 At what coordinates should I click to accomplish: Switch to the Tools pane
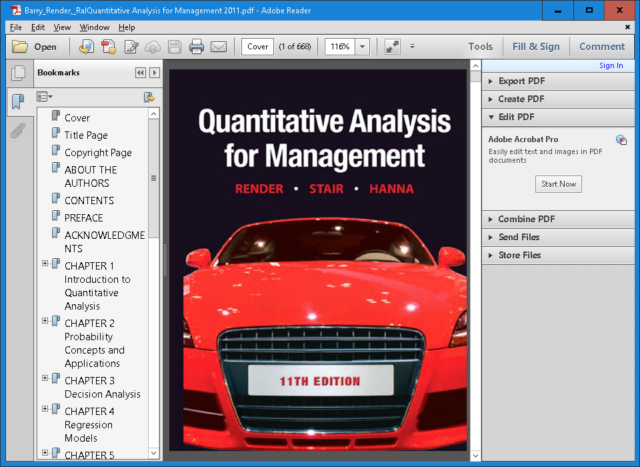point(480,47)
